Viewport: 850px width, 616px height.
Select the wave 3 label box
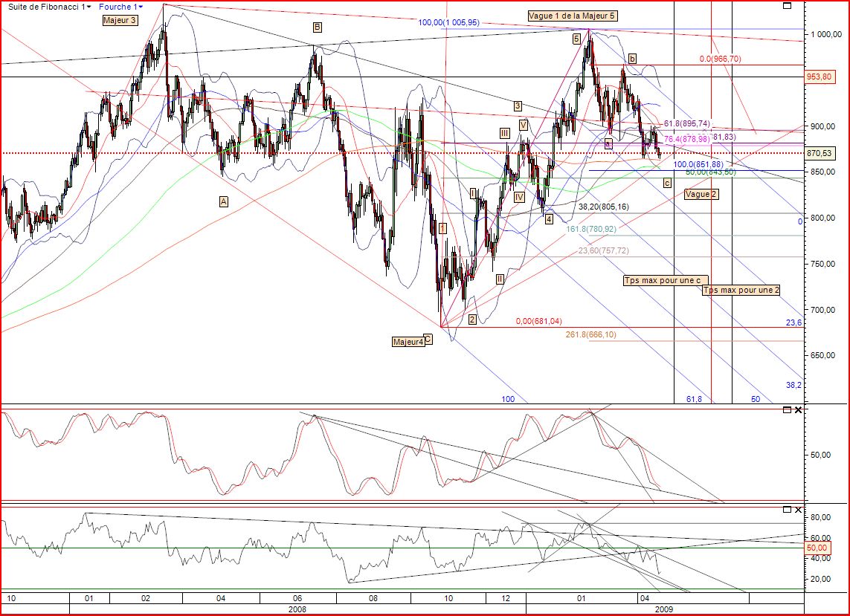(x=518, y=106)
